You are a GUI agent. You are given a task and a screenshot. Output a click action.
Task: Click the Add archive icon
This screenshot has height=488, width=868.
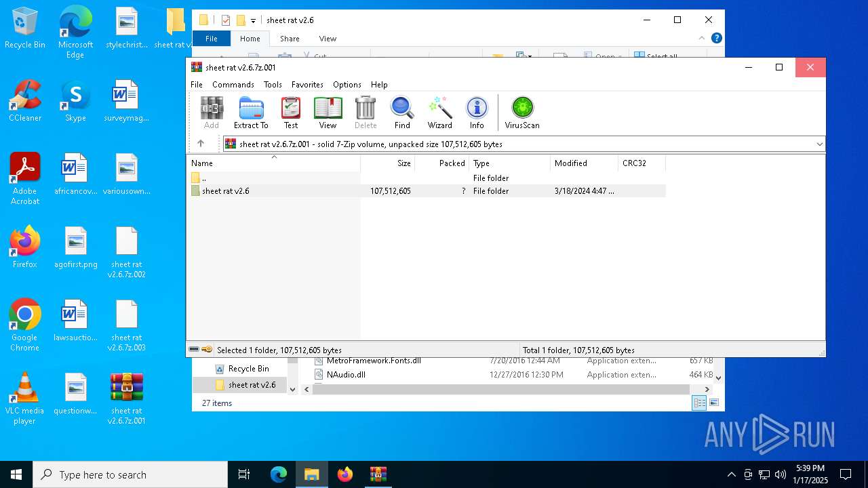[x=212, y=113]
